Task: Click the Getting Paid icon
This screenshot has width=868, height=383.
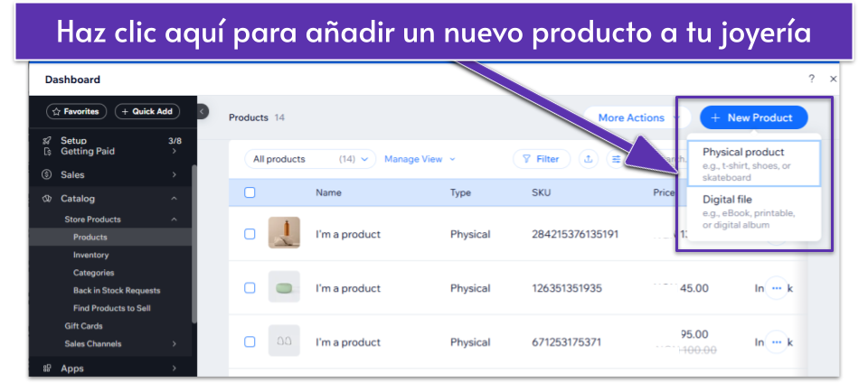Action: [x=47, y=152]
